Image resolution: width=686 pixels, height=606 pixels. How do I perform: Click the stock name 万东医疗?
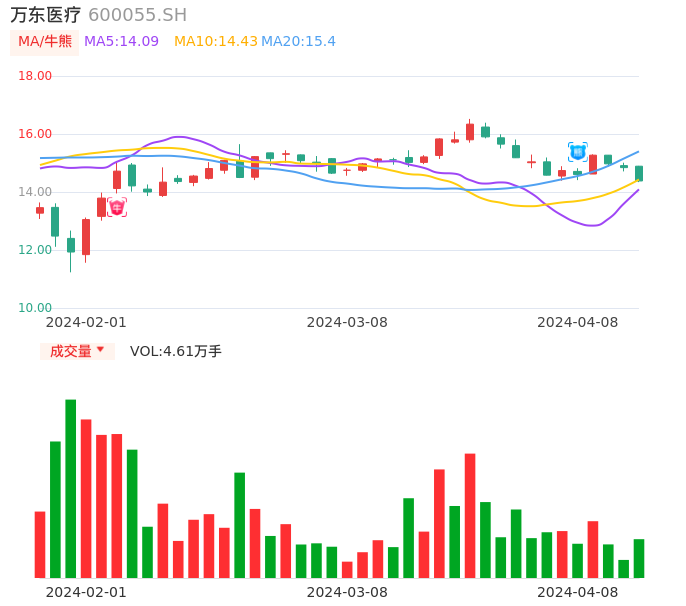point(46,15)
